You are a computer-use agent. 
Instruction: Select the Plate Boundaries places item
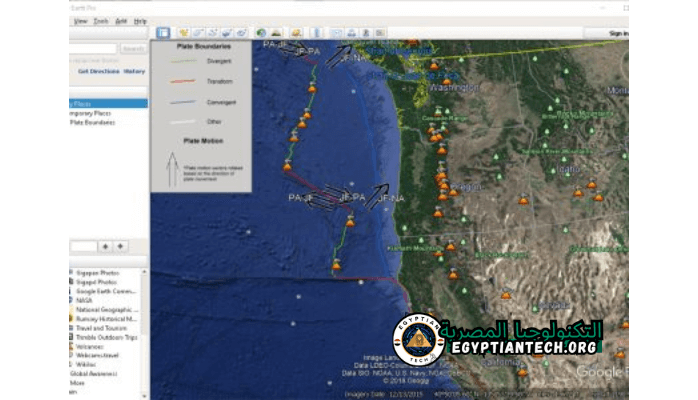[x=94, y=123]
